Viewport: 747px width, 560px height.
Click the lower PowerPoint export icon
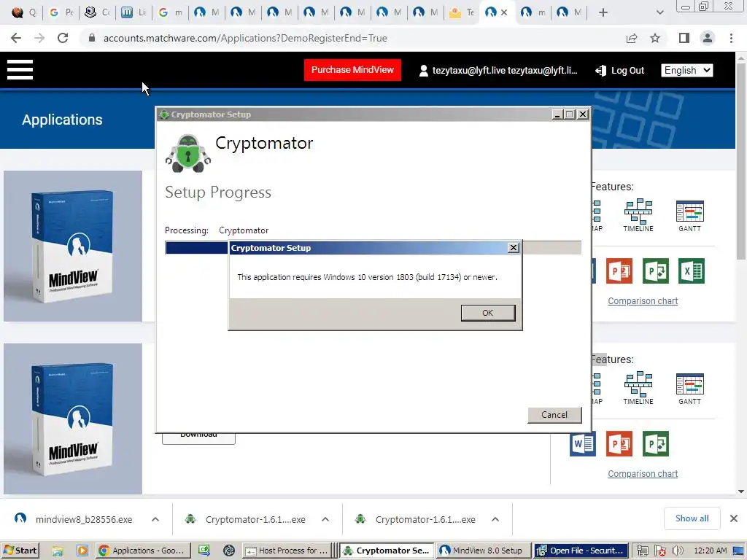click(x=619, y=444)
